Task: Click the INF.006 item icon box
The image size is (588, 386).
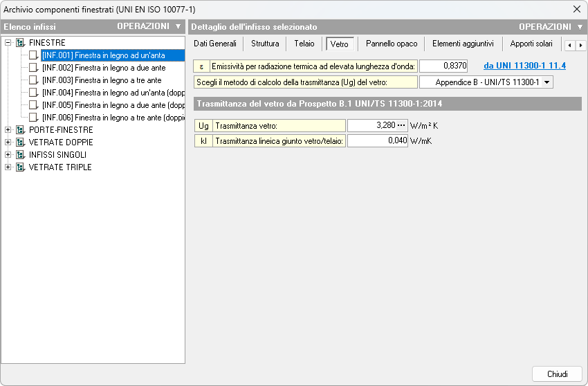Action: pos(34,118)
